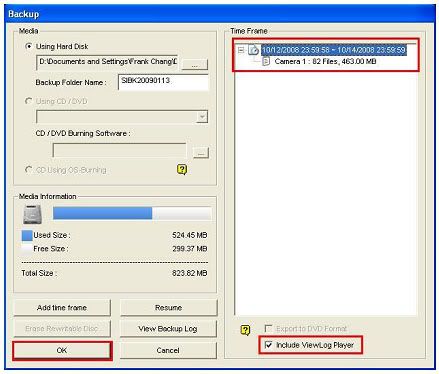The height and width of the screenshot is (374, 439).
Task: Open the View Backup Log
Action: (x=168, y=329)
